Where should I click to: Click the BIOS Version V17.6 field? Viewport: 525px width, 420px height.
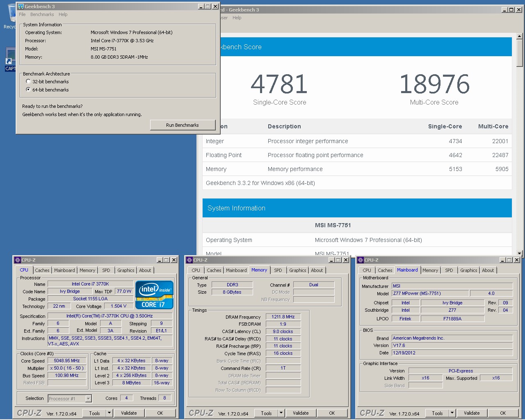[x=452, y=345]
